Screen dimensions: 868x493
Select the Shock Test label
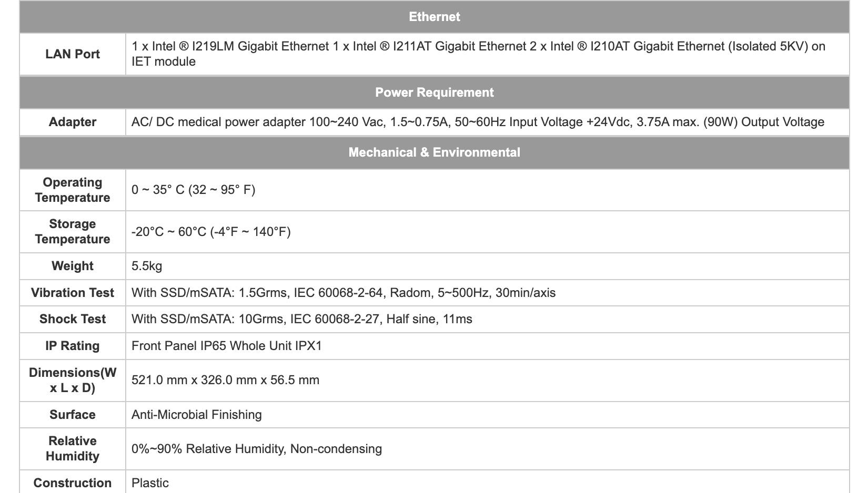(73, 319)
